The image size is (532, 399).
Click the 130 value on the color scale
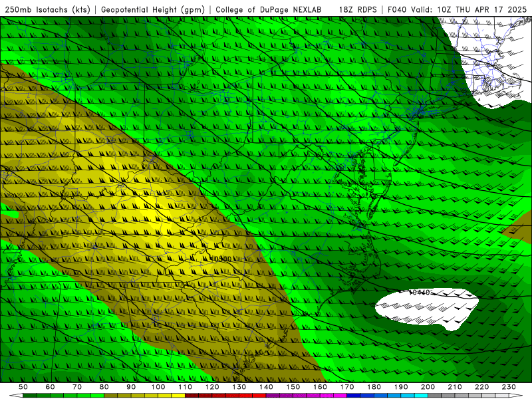239,387
